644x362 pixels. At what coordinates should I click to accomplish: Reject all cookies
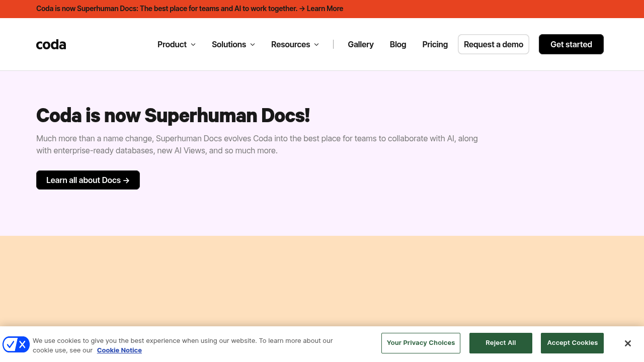pyautogui.click(x=501, y=343)
